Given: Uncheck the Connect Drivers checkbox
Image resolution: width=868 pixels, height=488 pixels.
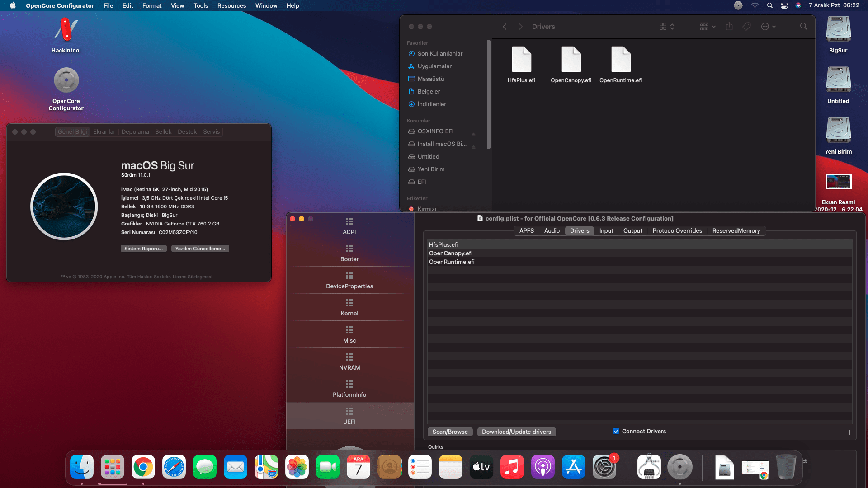Looking at the screenshot, I should click(616, 431).
